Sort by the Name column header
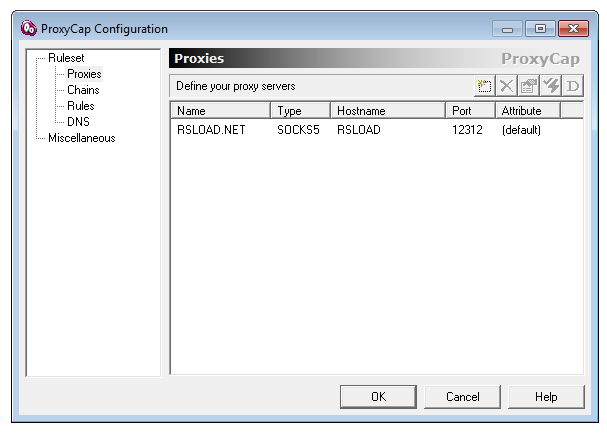Viewport: 607px width, 447px height. click(x=221, y=111)
